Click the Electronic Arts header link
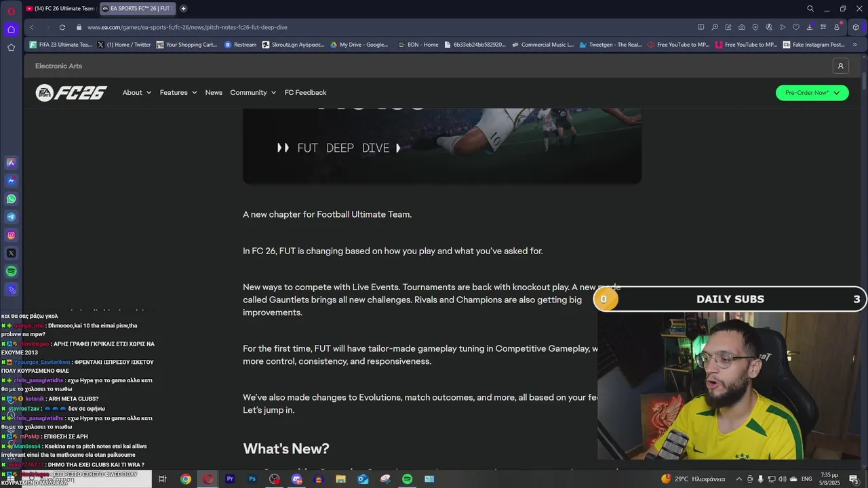This screenshot has height=488, width=868. coord(58,66)
